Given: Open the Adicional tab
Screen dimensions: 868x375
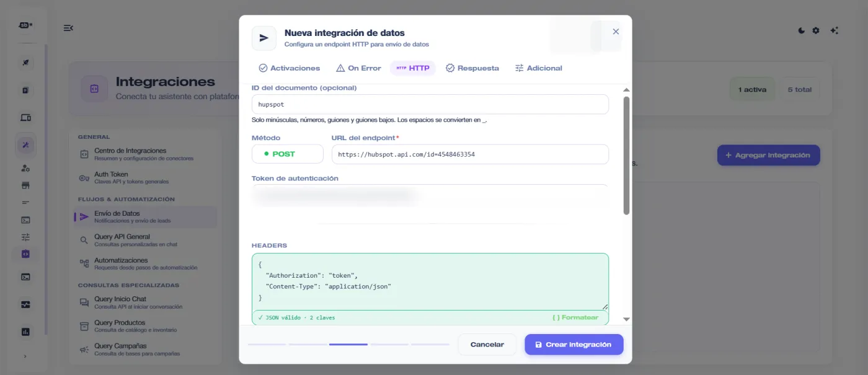Looking at the screenshot, I should [538, 68].
